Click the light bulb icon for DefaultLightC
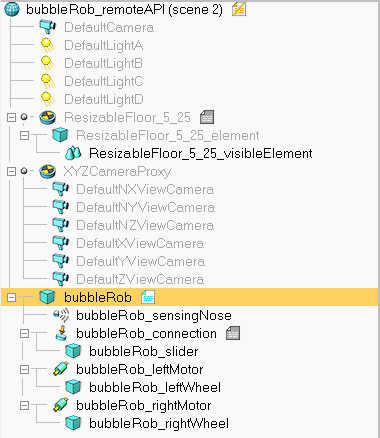This screenshot has width=380, height=438. point(48,81)
